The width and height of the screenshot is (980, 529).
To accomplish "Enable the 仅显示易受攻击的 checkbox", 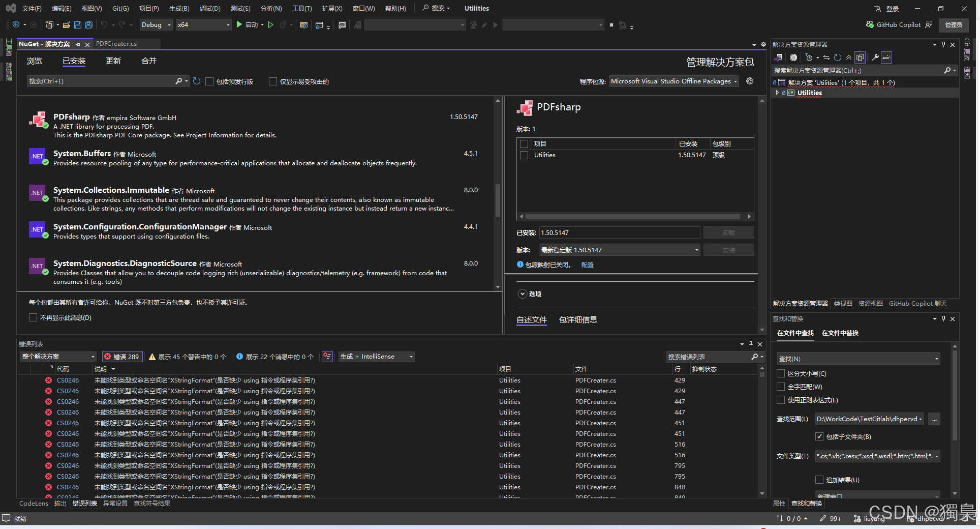I will point(273,81).
